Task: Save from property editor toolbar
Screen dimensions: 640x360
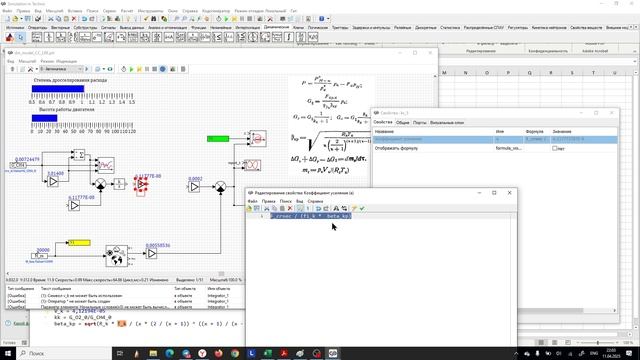Action: pos(257,209)
